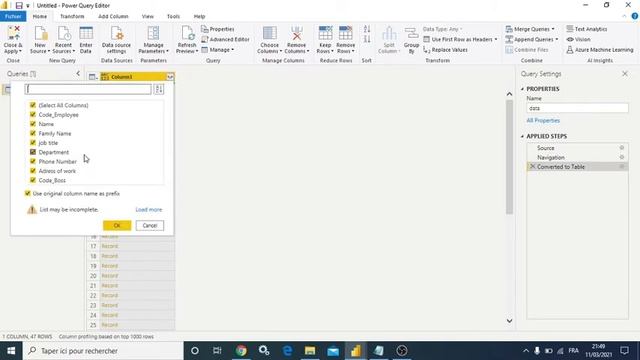The height and width of the screenshot is (360, 640).
Task: Open Azure Machine Learning
Action: (x=600, y=50)
